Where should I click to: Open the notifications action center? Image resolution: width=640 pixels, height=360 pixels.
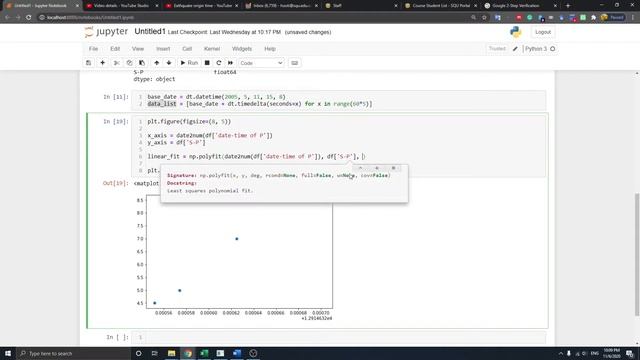630,353
